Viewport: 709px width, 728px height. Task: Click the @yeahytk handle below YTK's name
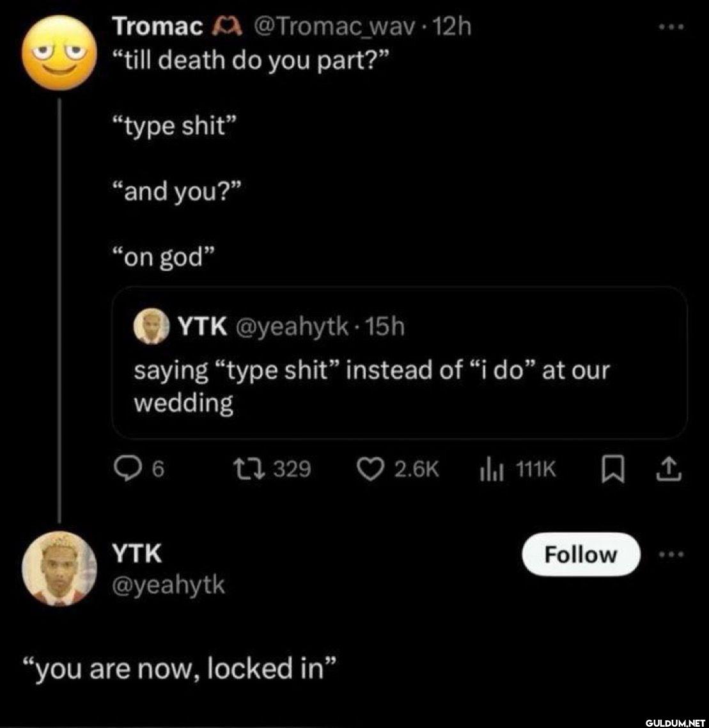[169, 584]
